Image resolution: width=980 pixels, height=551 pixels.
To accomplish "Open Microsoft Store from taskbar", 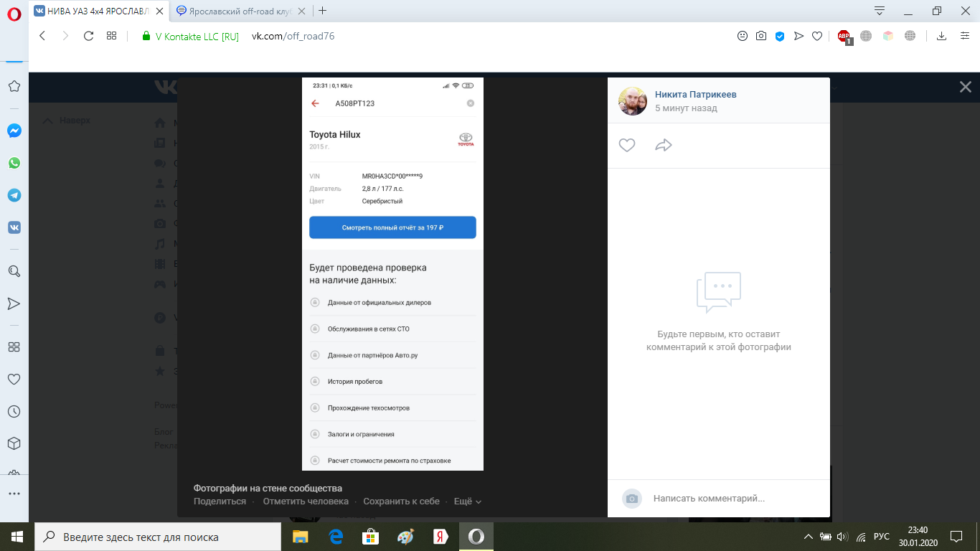I will pos(370,537).
